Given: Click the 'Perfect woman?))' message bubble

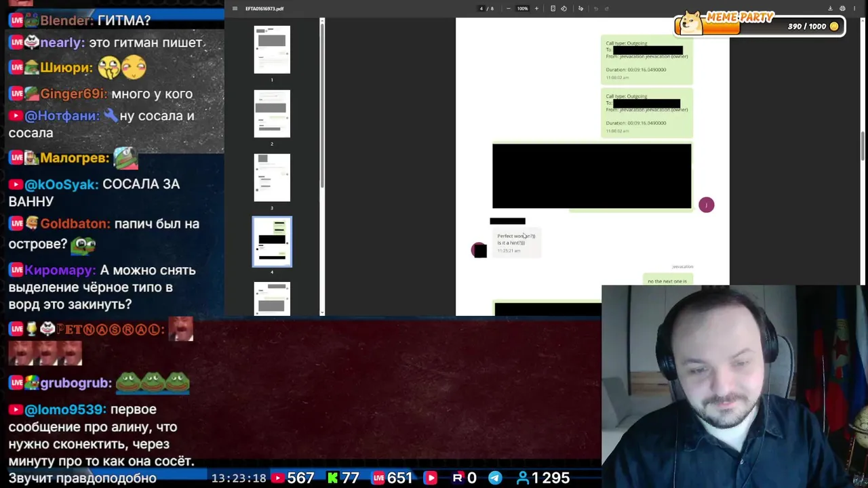Looking at the screenshot, I should [x=517, y=243].
